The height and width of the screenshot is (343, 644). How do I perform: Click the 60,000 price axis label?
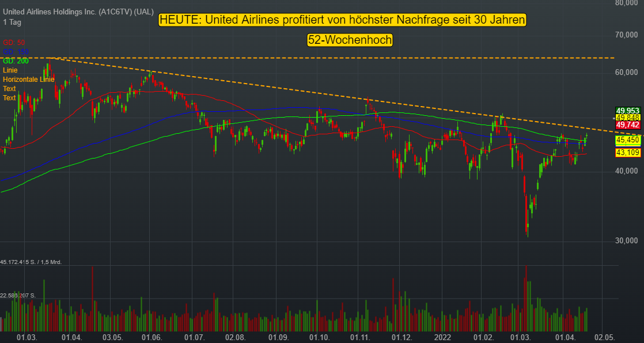pyautogui.click(x=626, y=73)
